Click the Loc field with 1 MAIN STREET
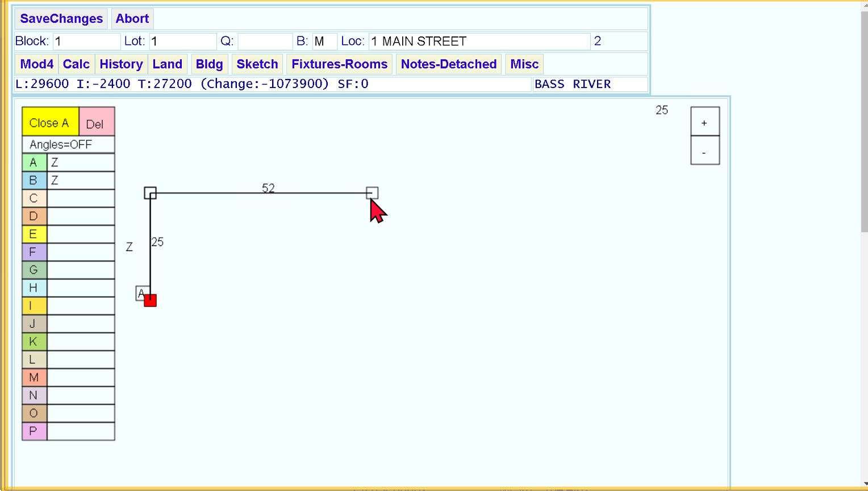 (479, 41)
